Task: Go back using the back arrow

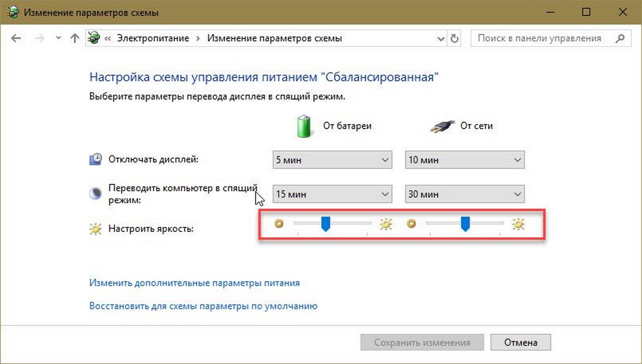Action: point(16,38)
